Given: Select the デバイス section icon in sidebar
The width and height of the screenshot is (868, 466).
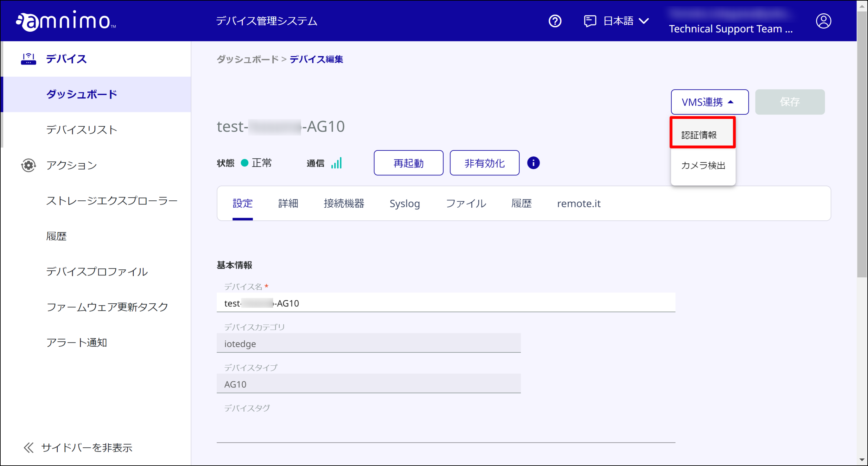Looking at the screenshot, I should coord(28,59).
